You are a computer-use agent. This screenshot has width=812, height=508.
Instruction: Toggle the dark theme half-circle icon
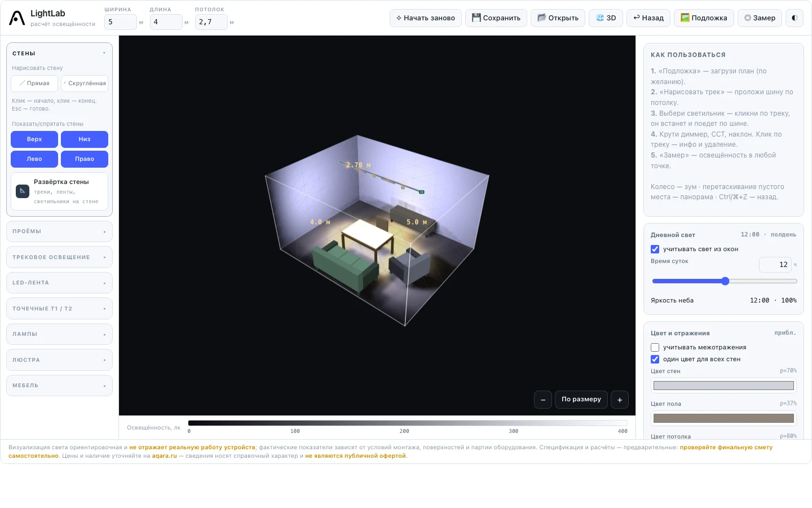[794, 18]
